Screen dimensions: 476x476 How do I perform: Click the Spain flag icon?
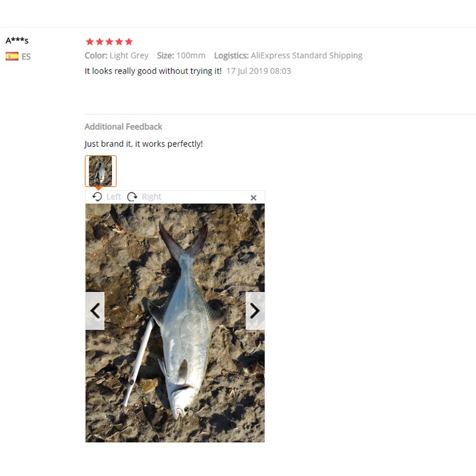pos(12,56)
